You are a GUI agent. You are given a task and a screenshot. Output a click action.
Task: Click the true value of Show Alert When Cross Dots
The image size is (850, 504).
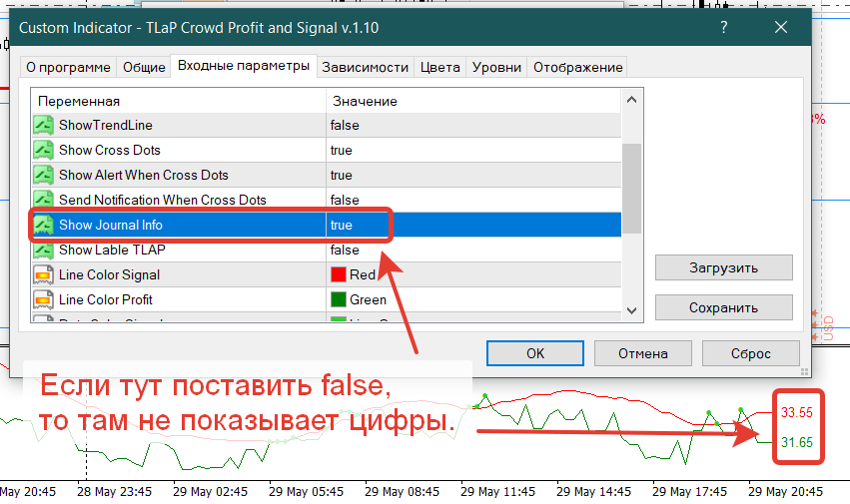pyautogui.click(x=342, y=175)
